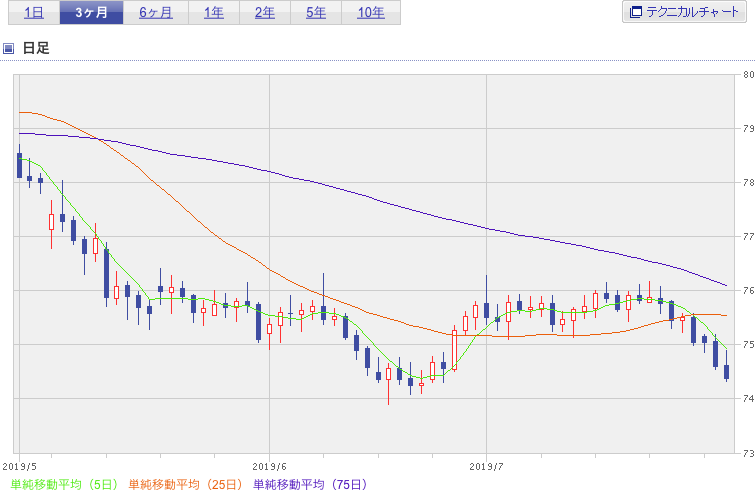Click the 2019/5 x-axis date label
The height and width of the screenshot is (493, 755).
tap(20, 467)
